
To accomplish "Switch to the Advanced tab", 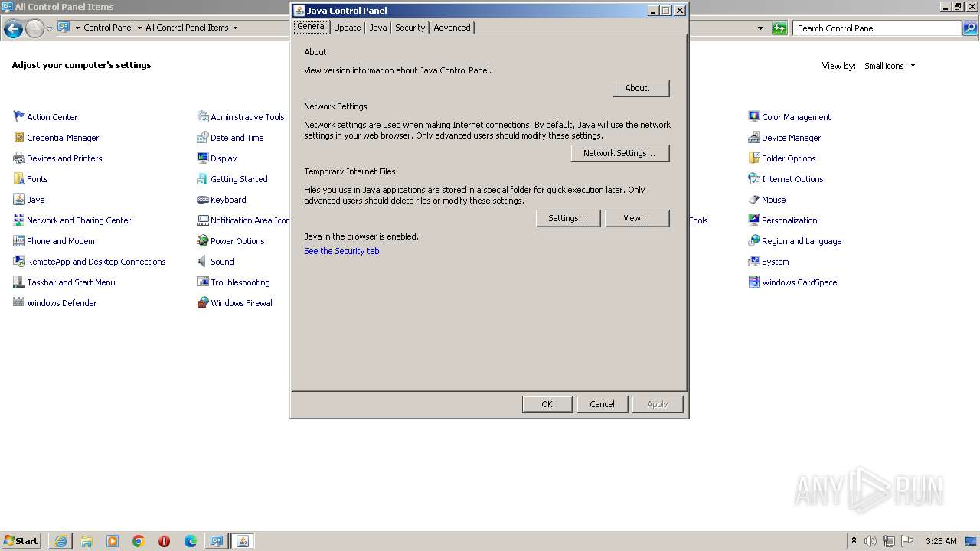I will coord(452,28).
